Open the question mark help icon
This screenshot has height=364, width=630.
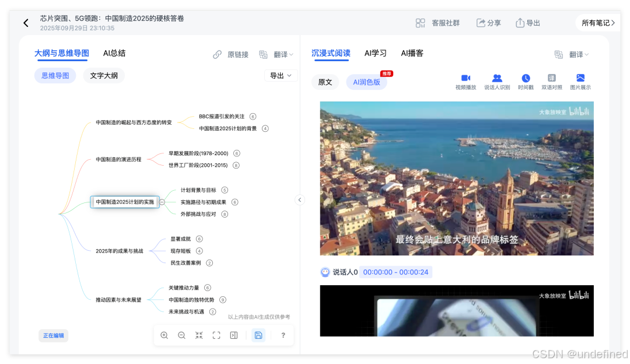pos(283,335)
